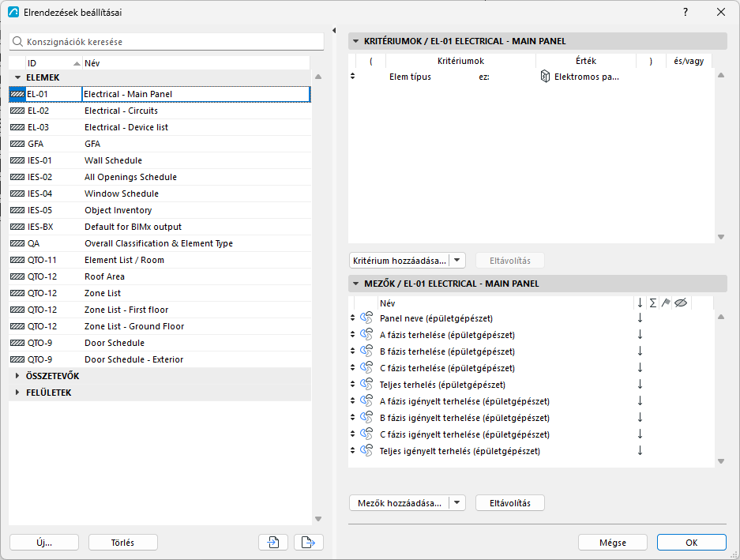Viewport: 740px width, 560px height.
Task: Expand the ÖSSZETEVŐK group
Action: pyautogui.click(x=17, y=376)
